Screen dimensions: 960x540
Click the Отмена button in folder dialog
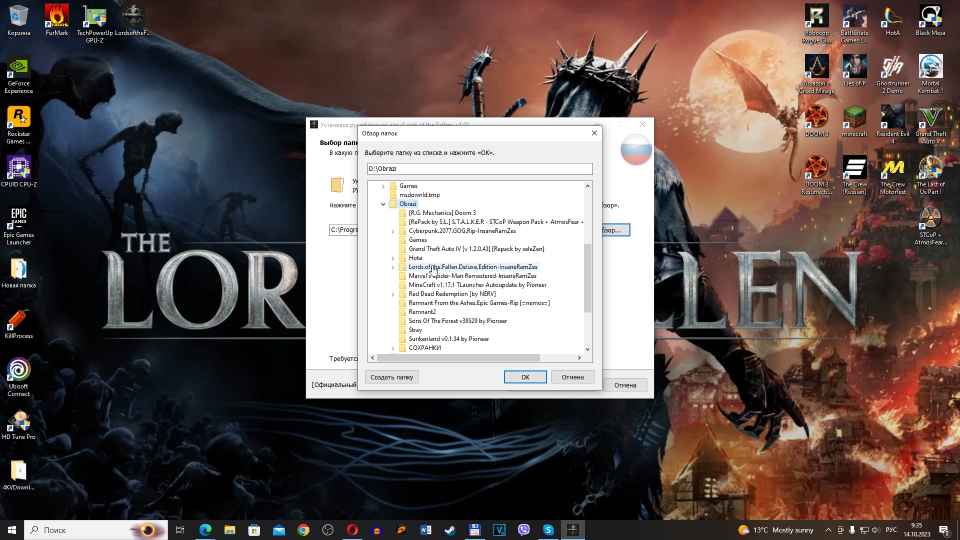coord(572,377)
